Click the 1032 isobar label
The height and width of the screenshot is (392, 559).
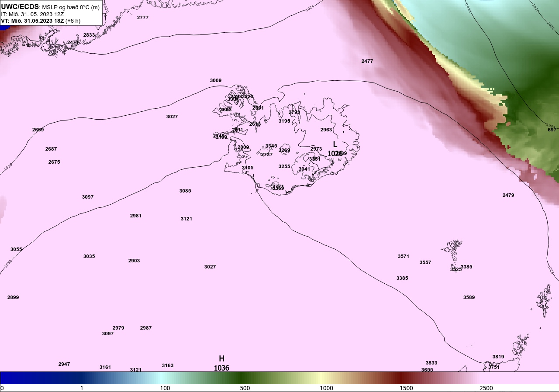click(8, 264)
